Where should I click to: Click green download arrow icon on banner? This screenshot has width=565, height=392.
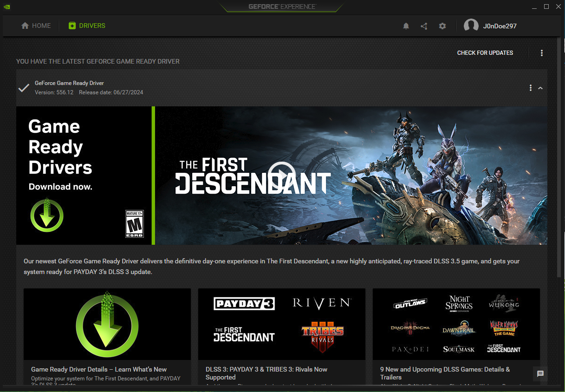(x=47, y=215)
